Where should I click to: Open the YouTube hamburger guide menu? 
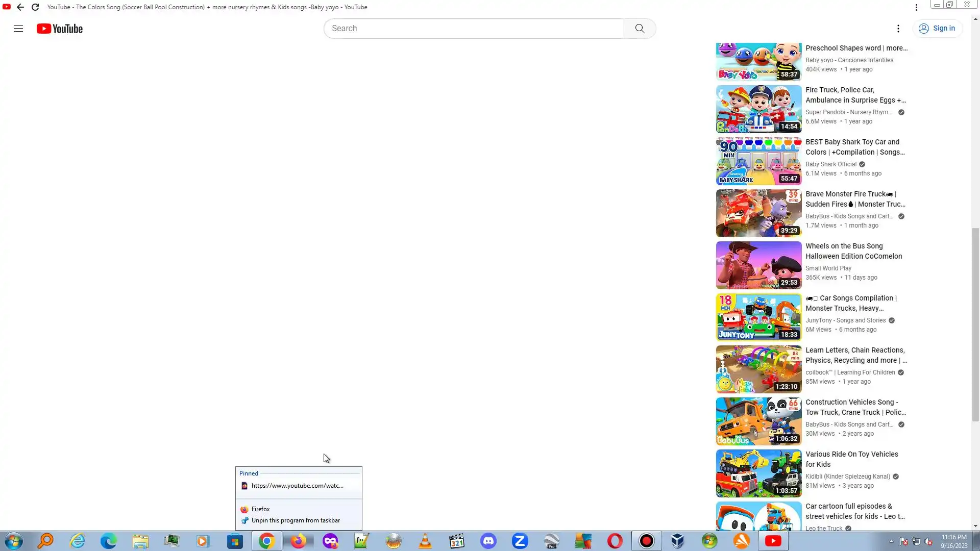coord(18,29)
